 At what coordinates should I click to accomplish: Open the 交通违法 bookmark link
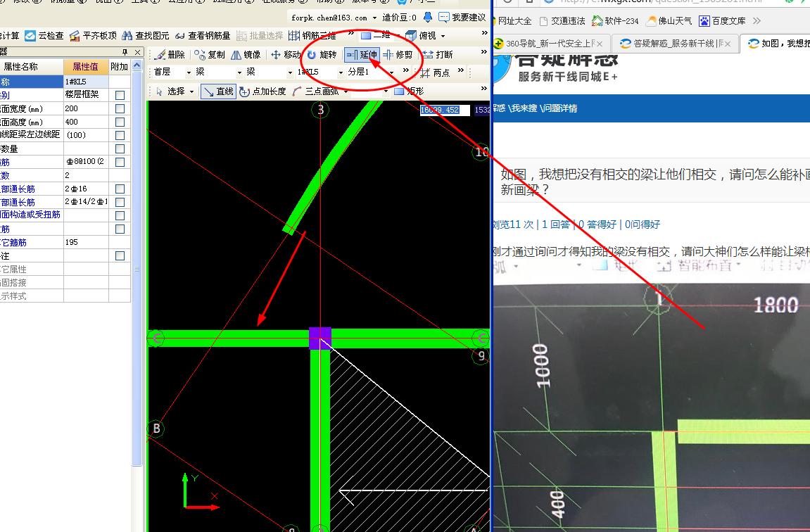click(562, 20)
